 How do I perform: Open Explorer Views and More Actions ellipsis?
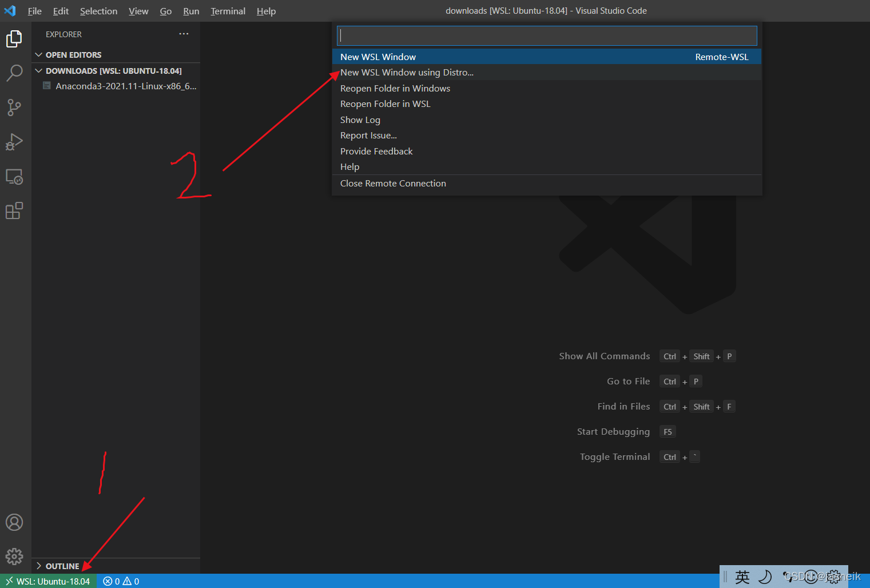click(x=184, y=34)
